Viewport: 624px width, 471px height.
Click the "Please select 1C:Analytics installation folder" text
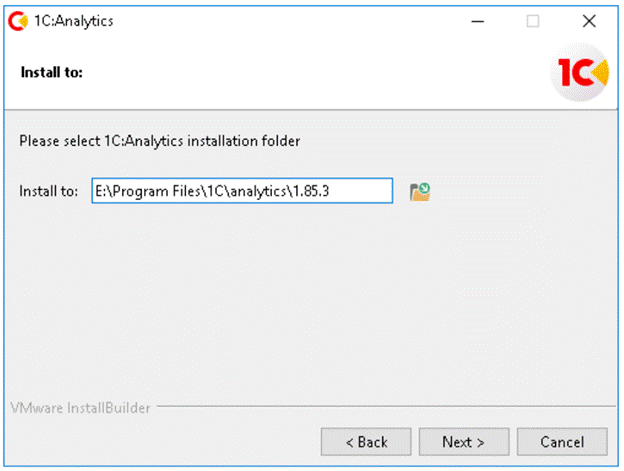click(160, 141)
